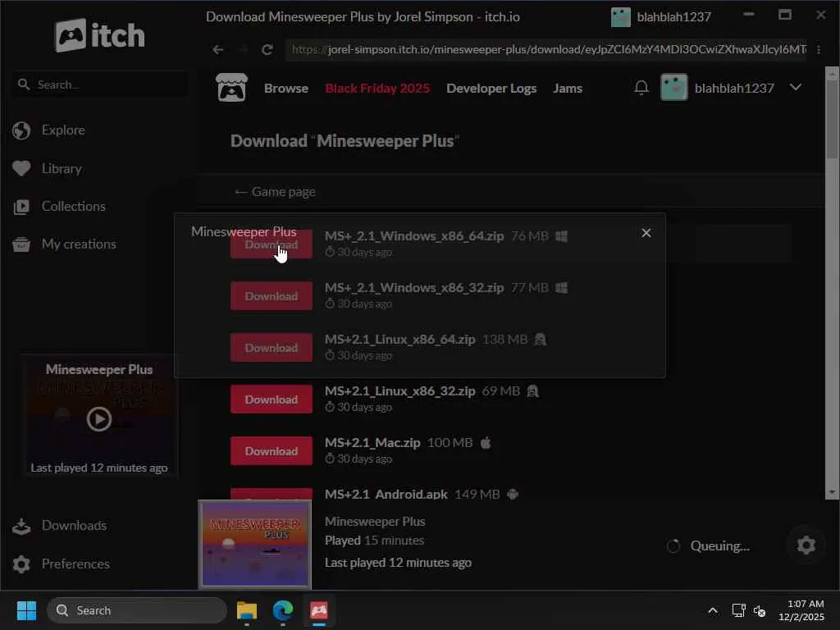Screen dimensions: 840x630
Task: Click the itch logo in sidebar
Action: pos(99,35)
